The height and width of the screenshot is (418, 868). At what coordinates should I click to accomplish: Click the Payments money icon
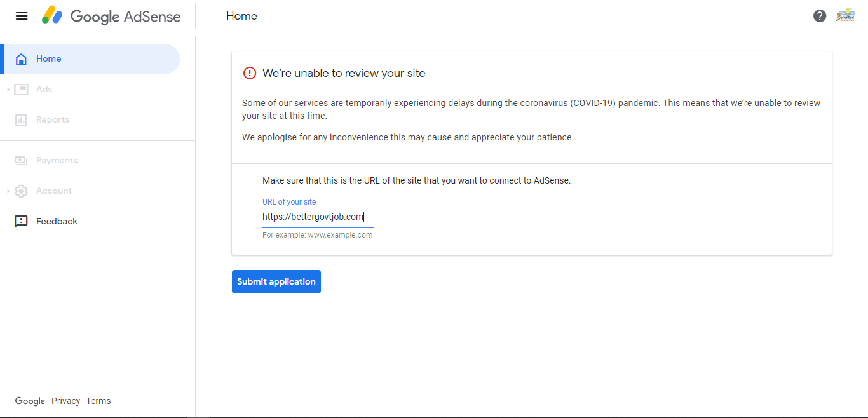coord(21,161)
